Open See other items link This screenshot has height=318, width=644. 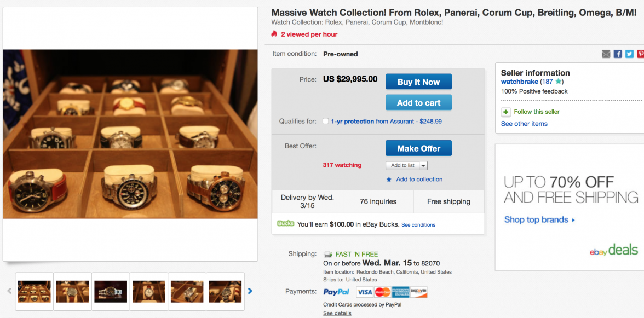[524, 124]
